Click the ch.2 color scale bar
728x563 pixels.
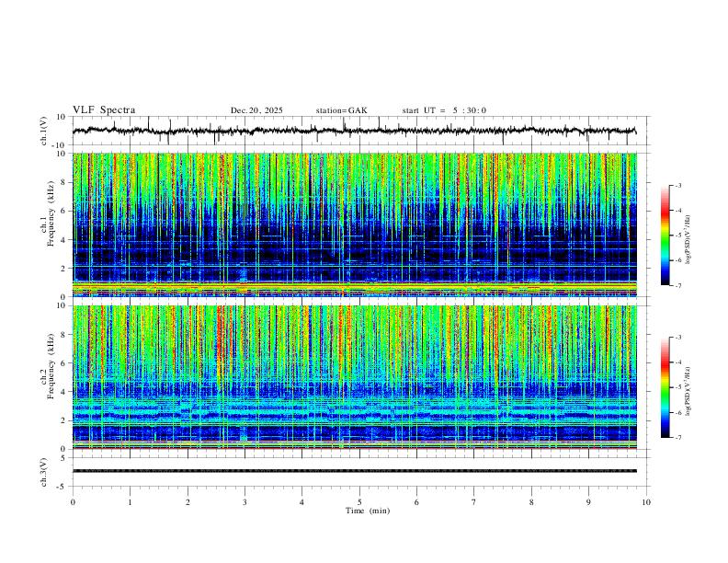665,387
